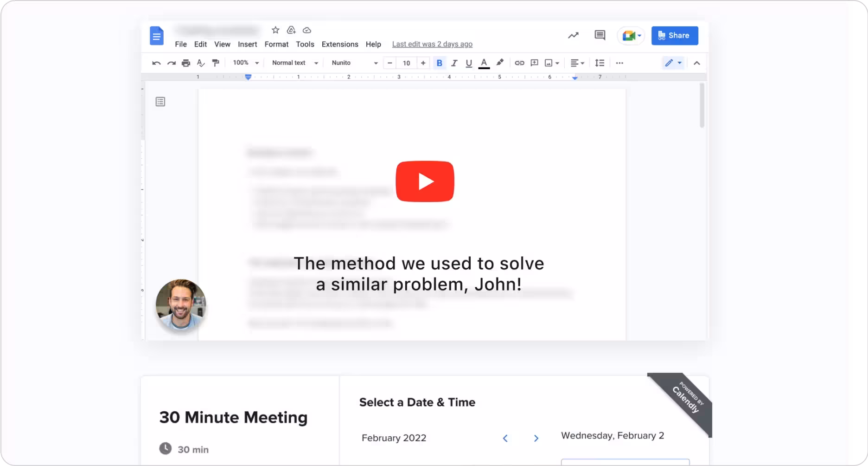Viewport: 868px width, 466px height.
Task: Open the text color picker
Action: pyautogui.click(x=484, y=63)
